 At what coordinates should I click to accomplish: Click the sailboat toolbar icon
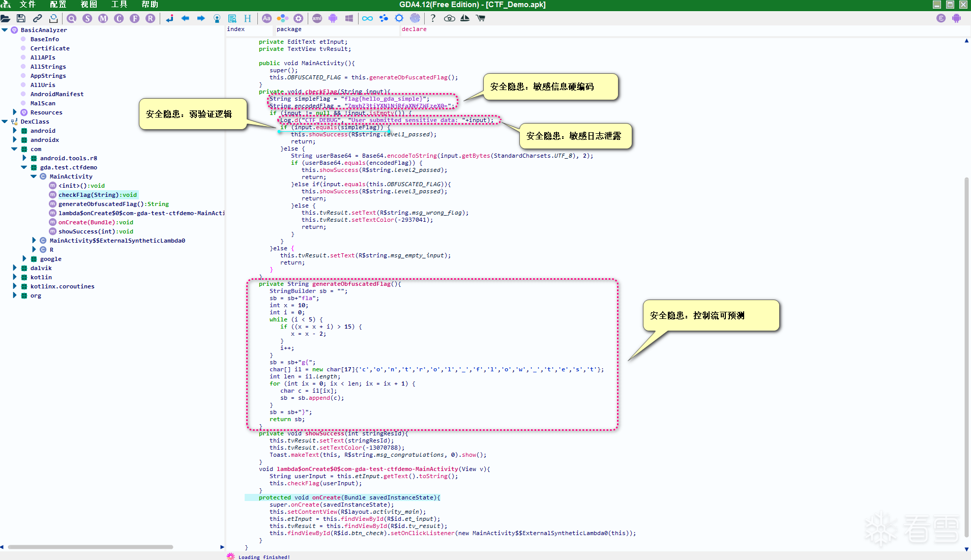coord(465,18)
